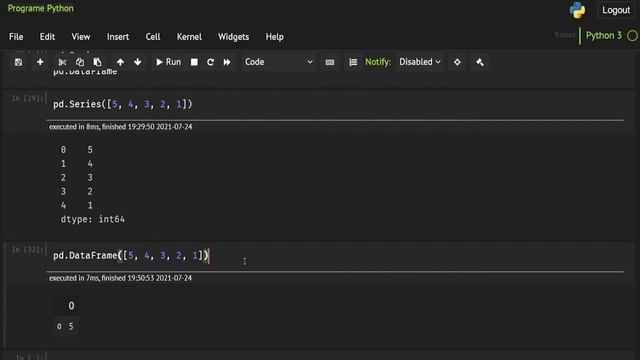This screenshot has width=640, height=360.
Task: Open the Insert menu
Action: coord(118,37)
